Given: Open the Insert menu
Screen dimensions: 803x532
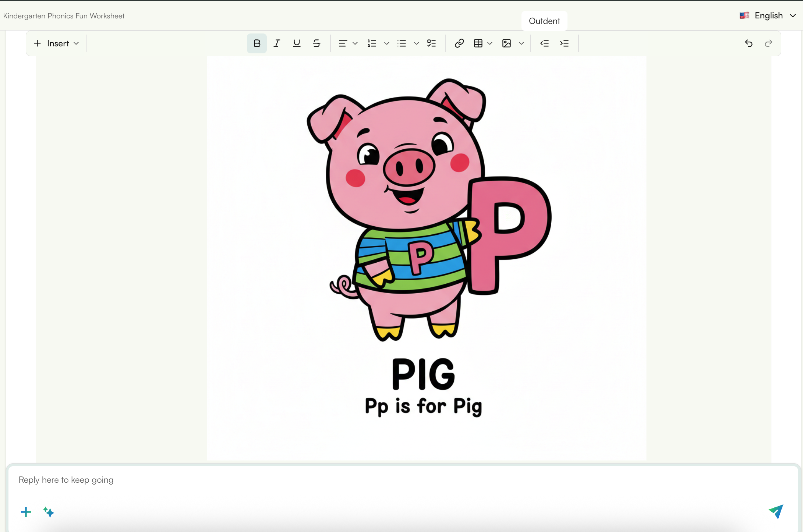Looking at the screenshot, I should (56, 43).
